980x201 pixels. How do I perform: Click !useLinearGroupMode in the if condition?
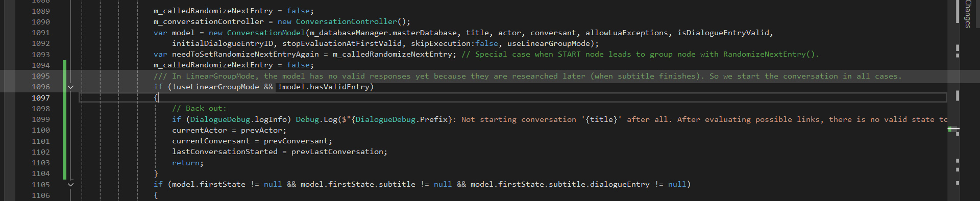[215, 87]
